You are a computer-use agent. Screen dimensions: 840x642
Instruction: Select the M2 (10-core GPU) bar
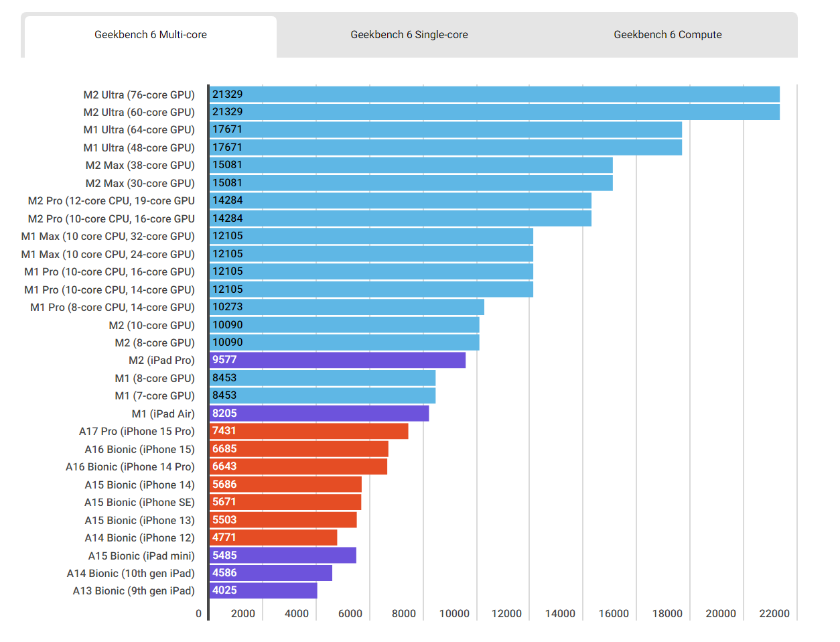point(344,325)
